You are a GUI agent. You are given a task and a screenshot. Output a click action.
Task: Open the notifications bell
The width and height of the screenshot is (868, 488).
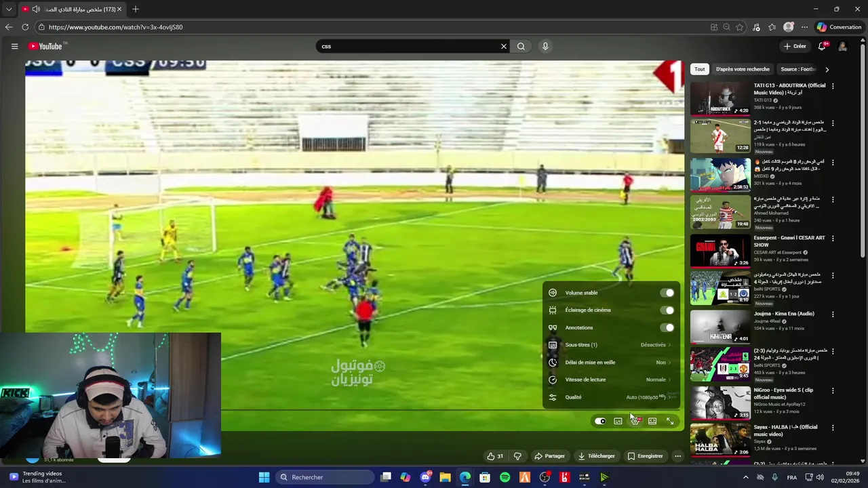(x=822, y=46)
